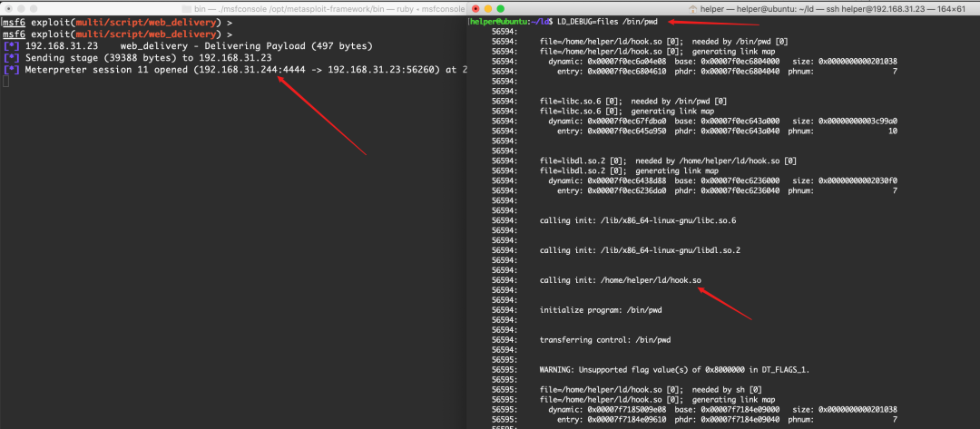The image size is (980, 429).
Task: Click 'calling init: /home/helper/ld/hook.so'
Action: click(621, 280)
